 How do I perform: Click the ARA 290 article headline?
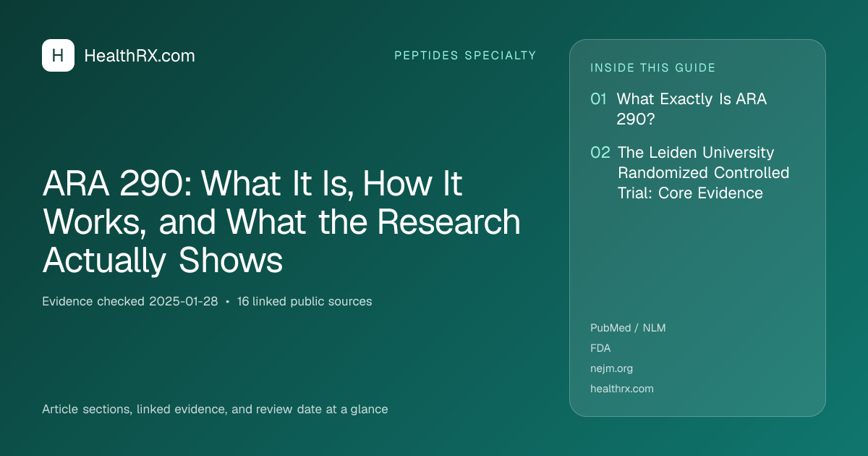(x=281, y=223)
